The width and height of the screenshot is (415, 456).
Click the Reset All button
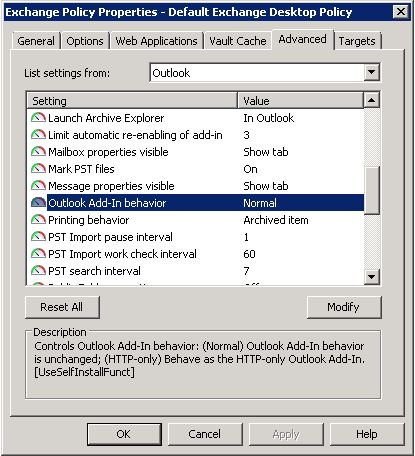[x=62, y=307]
